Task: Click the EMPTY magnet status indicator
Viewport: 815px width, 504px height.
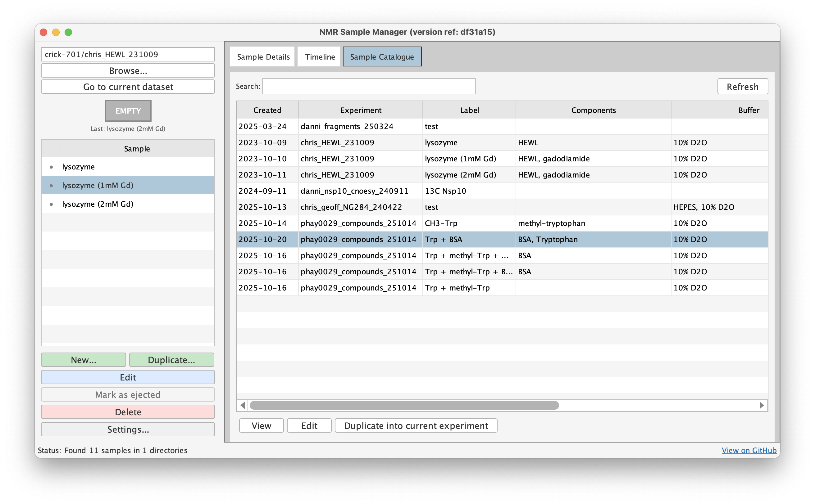Action: click(x=128, y=110)
